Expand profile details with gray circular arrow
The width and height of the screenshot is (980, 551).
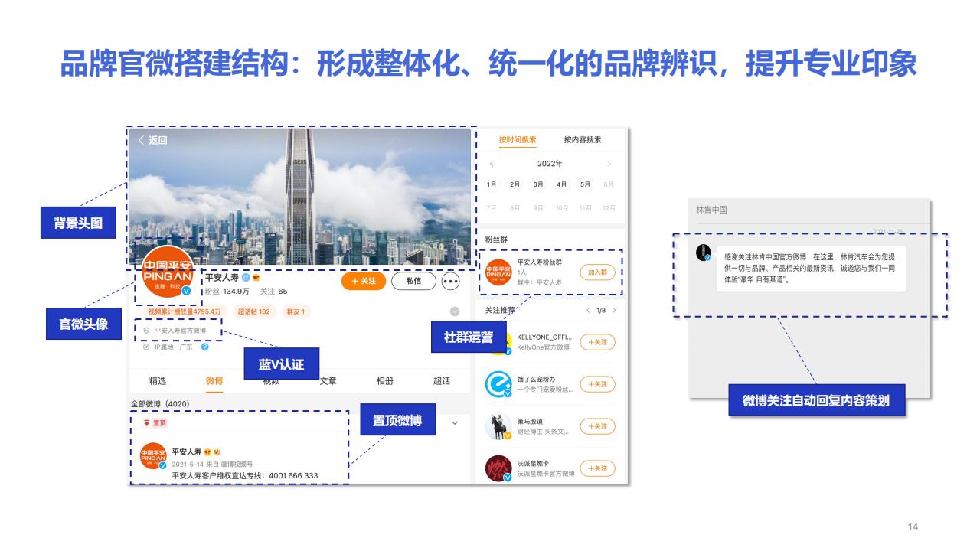455,311
